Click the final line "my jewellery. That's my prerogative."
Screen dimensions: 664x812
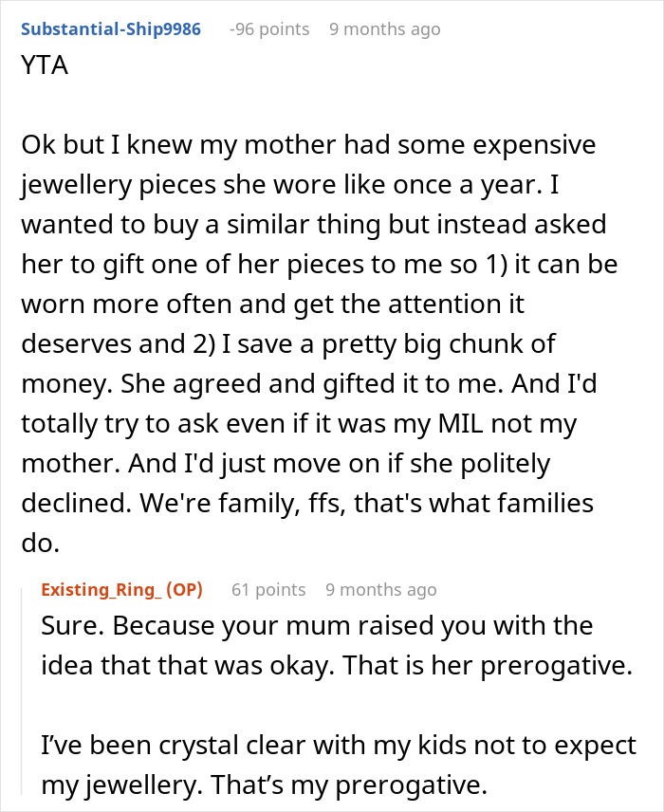[264, 785]
